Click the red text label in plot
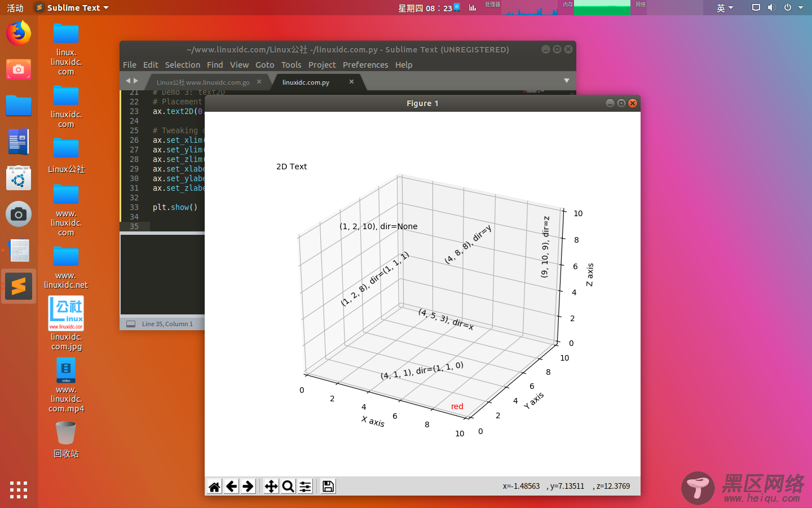This screenshot has height=508, width=812. 457,406
